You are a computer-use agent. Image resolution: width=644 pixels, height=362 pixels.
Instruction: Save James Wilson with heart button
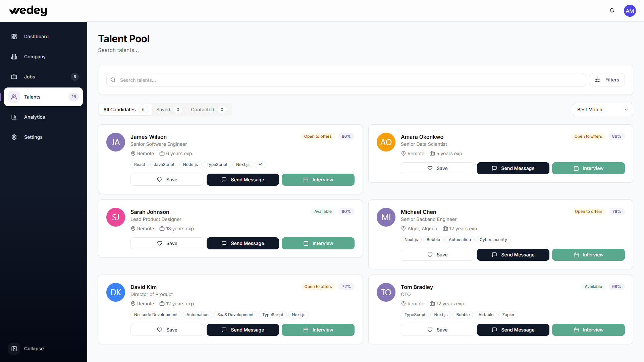(167, 180)
